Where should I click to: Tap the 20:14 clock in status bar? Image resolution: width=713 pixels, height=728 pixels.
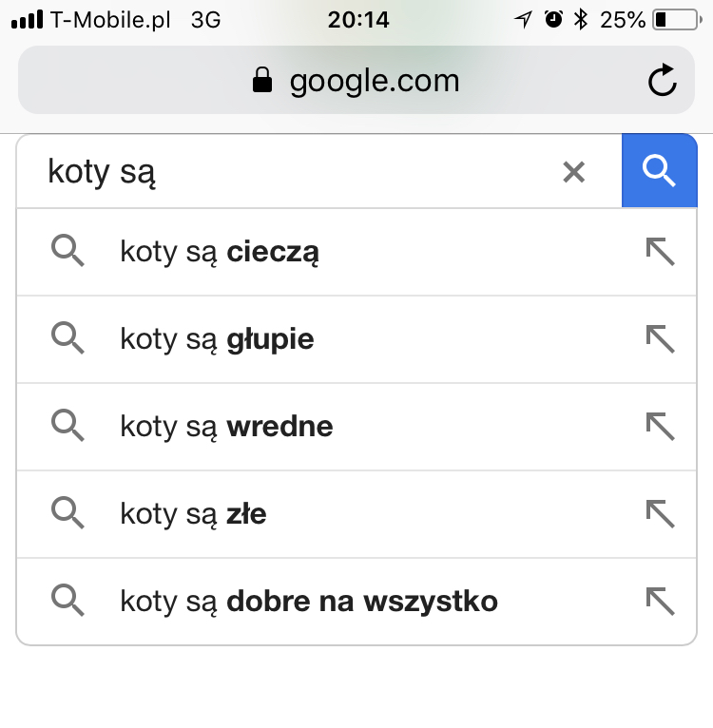pos(358,20)
